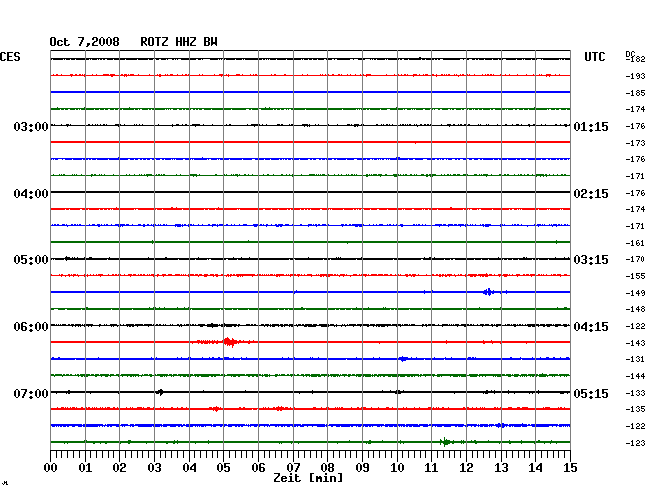Select the 02 minute axis label

tap(119, 468)
